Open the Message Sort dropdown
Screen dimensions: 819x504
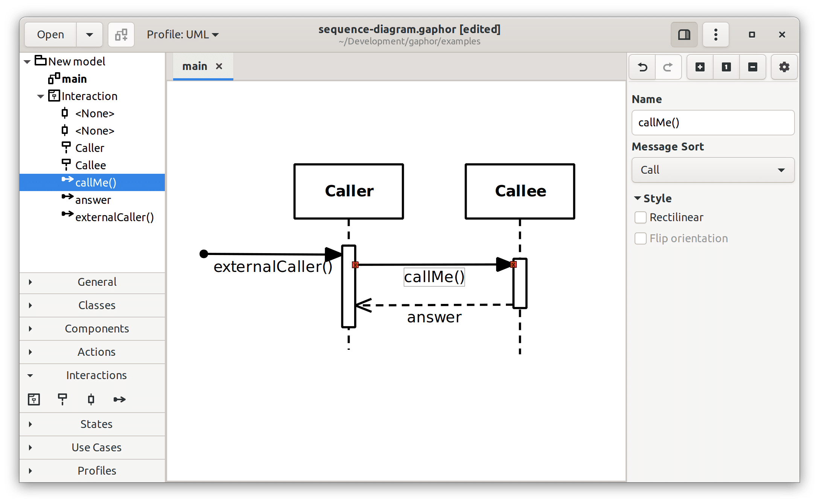pyautogui.click(x=713, y=170)
